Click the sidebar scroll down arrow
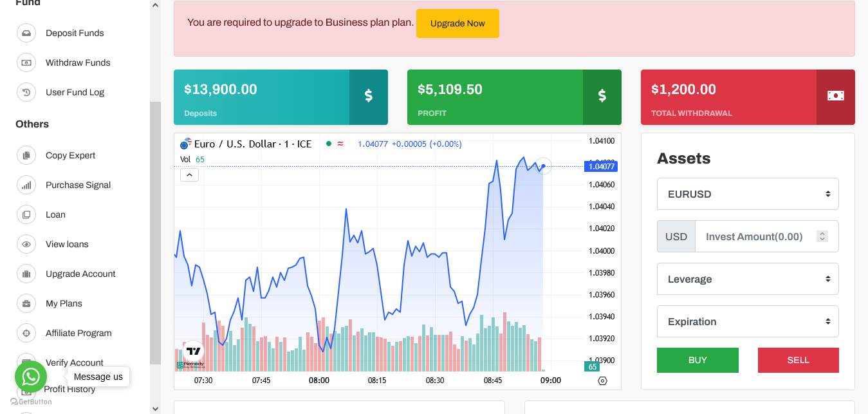The image size is (868, 414). pos(155,409)
